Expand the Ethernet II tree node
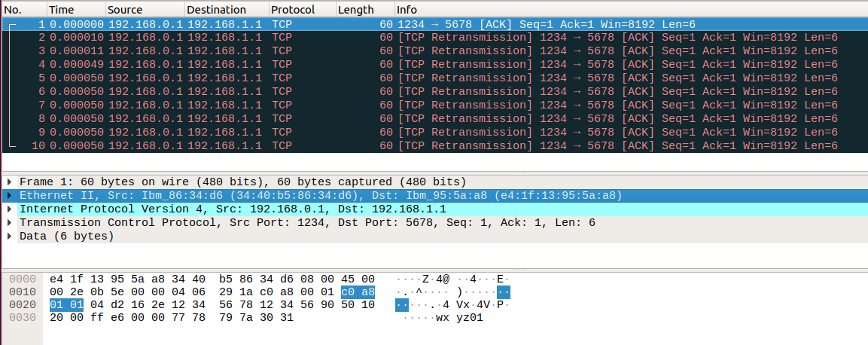868x345 pixels. click(x=10, y=196)
